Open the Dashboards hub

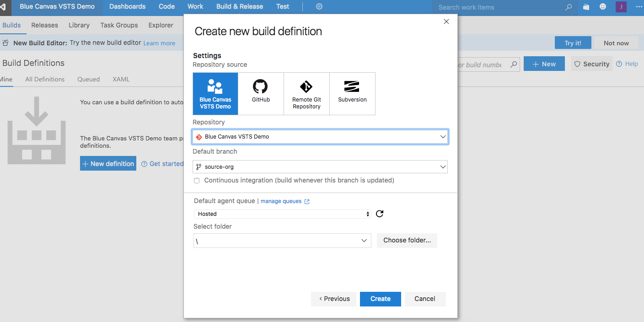coord(127,6)
